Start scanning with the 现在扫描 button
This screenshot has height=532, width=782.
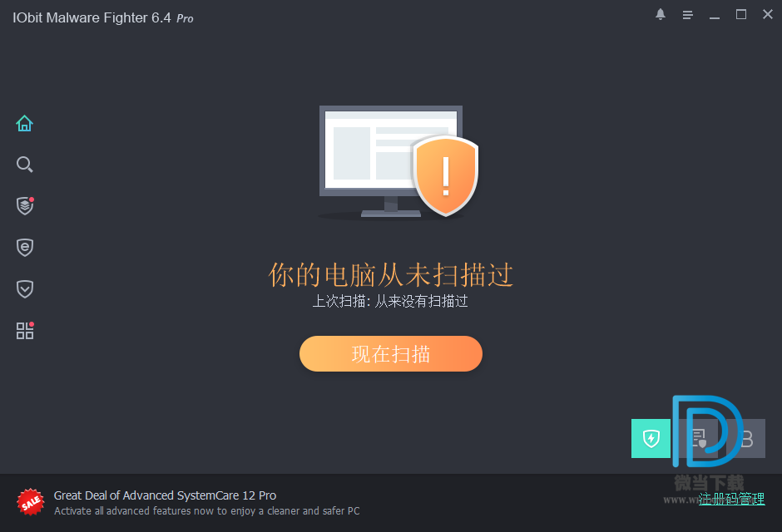click(390, 353)
